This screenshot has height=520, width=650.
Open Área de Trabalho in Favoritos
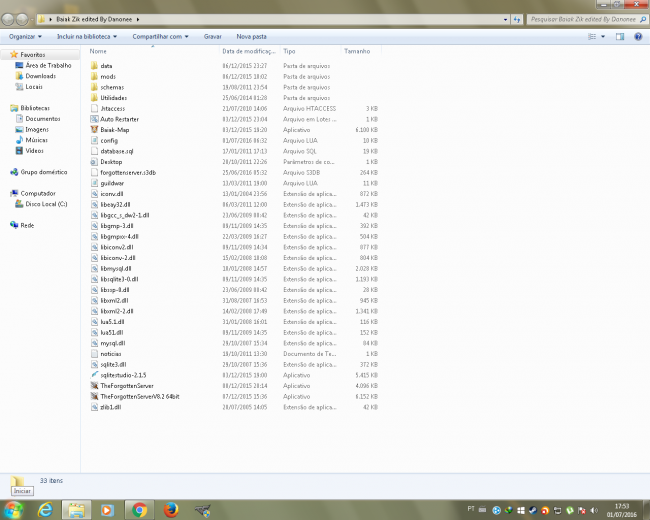pyautogui.click(x=48, y=65)
